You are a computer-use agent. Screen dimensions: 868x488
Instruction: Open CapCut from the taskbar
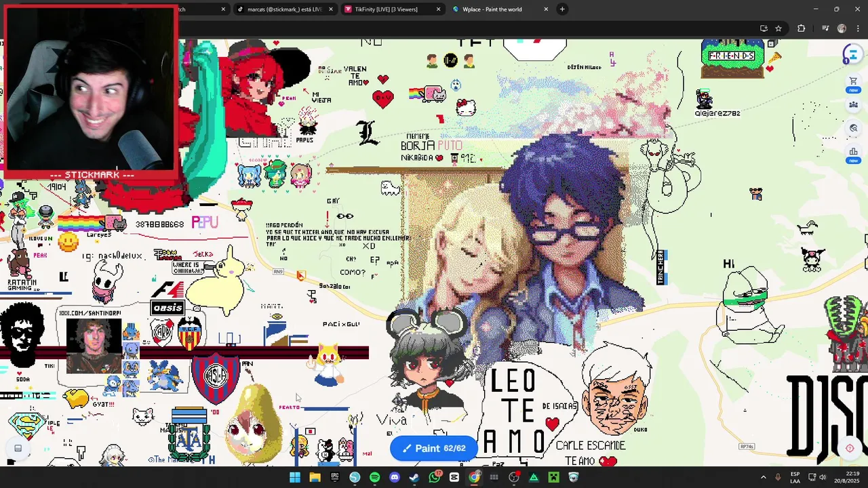pos(454,477)
